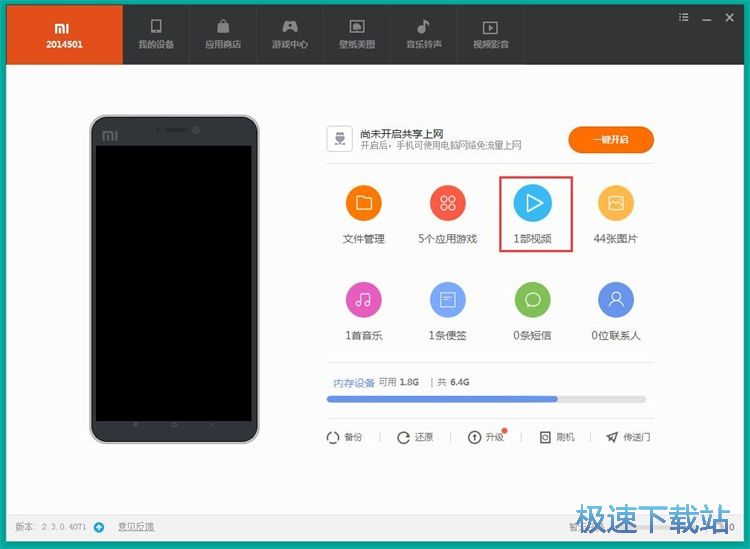The width and height of the screenshot is (750, 549).
Task: Open the 我的设备 tab
Action: pyautogui.click(x=156, y=35)
